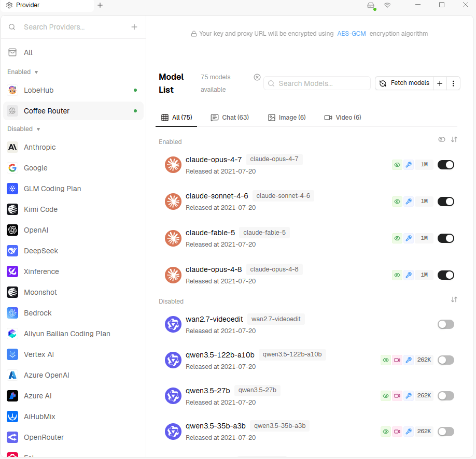The height and width of the screenshot is (459, 476).
Task: Switch to Chat (63) models tab
Action: click(230, 118)
